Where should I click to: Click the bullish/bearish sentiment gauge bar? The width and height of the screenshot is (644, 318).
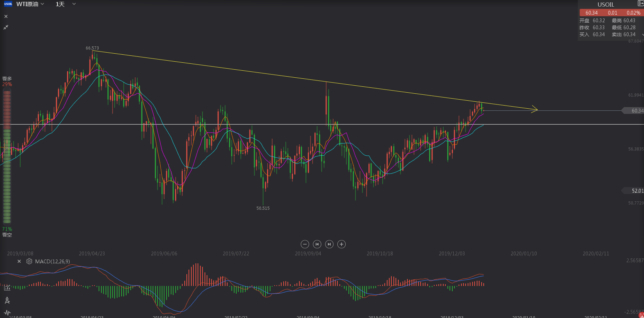pos(7,157)
